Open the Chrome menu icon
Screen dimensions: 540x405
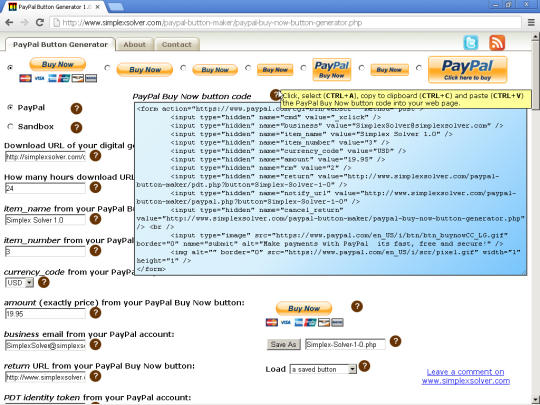click(531, 23)
